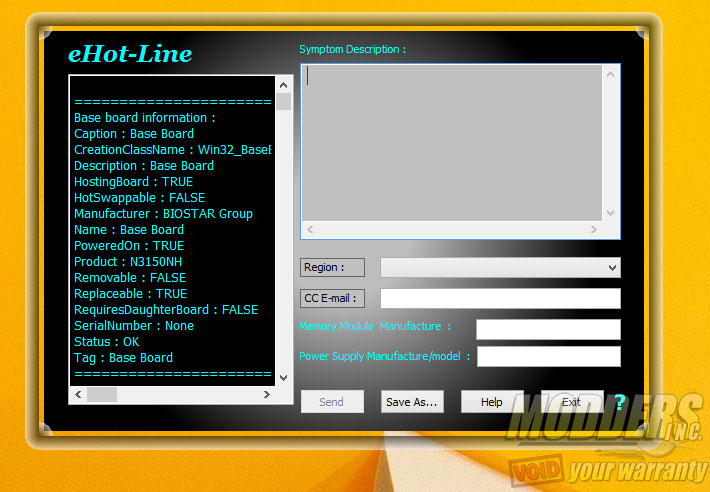The height and width of the screenshot is (492, 710).
Task: Click the 'SerialNumber : None' line
Action: tap(134, 326)
